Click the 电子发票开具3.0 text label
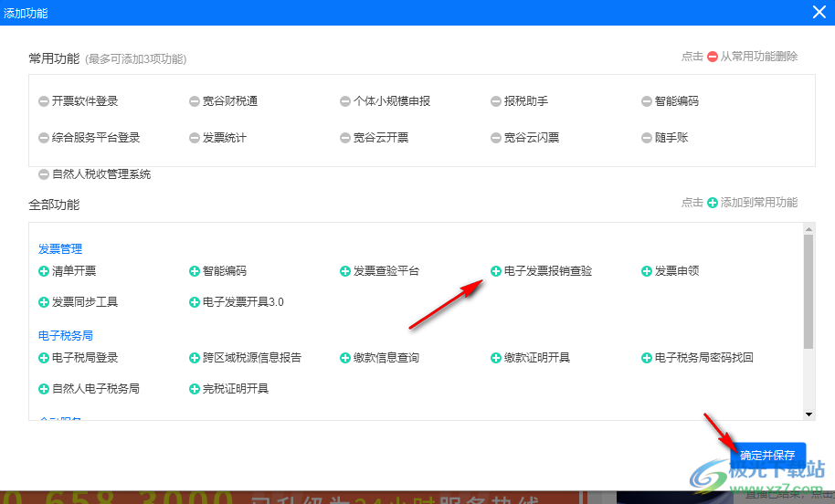 (x=243, y=302)
